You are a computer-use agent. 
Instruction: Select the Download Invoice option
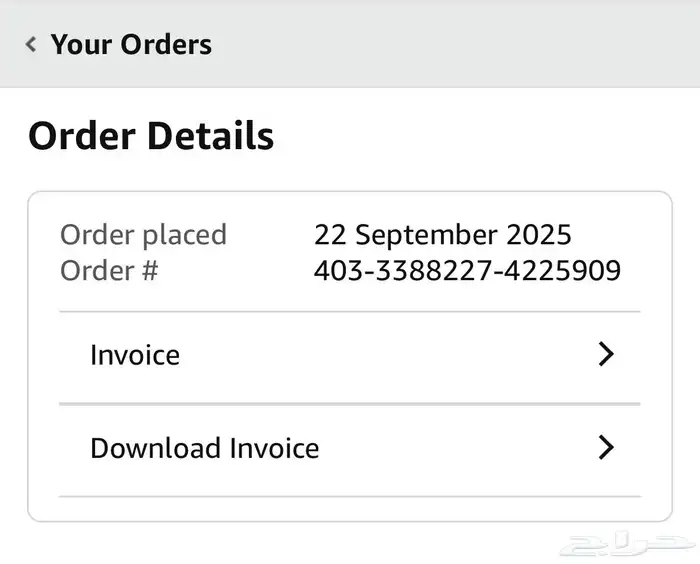(204, 448)
